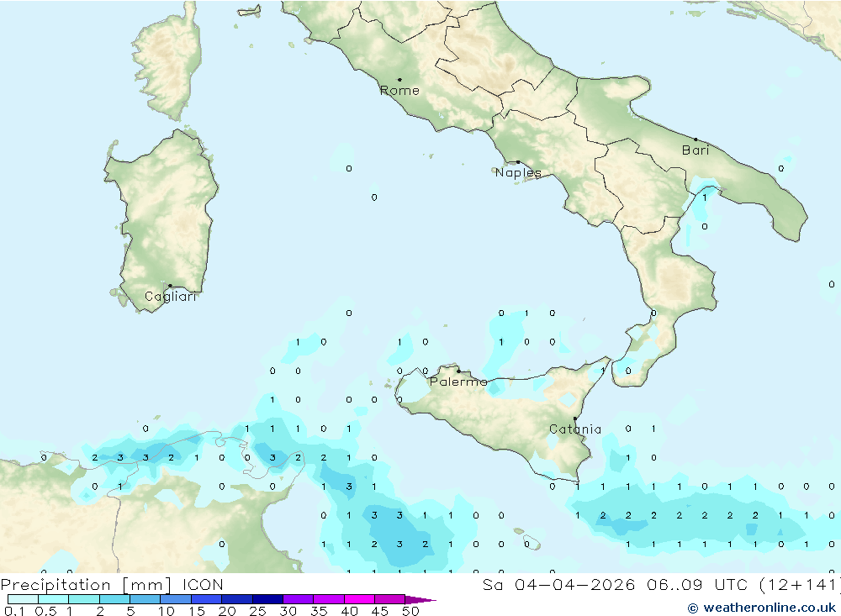Select the 45–50 mm legend swatch
The image size is (841, 616).
pyautogui.click(x=390, y=599)
